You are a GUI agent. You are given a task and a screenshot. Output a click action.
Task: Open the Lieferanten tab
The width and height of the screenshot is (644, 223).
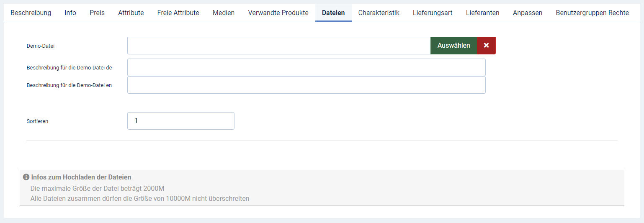483,13
